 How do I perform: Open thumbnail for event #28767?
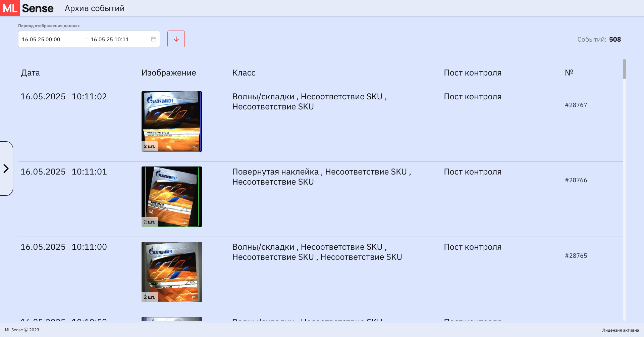[x=172, y=122]
